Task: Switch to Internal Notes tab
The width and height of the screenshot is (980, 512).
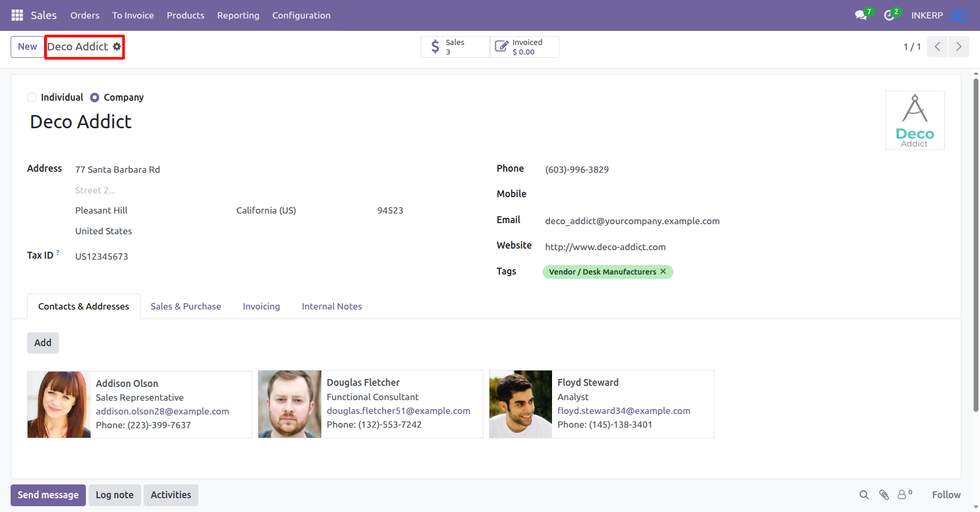Action: [332, 306]
